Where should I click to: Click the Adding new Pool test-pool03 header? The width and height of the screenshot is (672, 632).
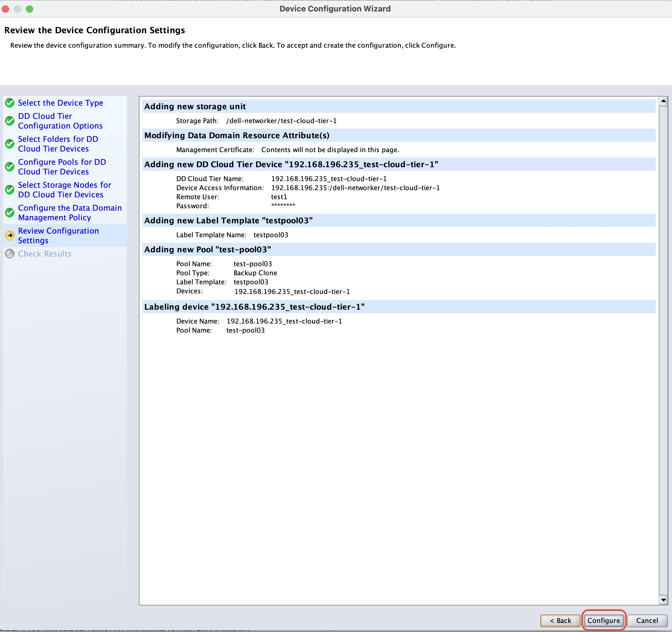click(x=399, y=250)
